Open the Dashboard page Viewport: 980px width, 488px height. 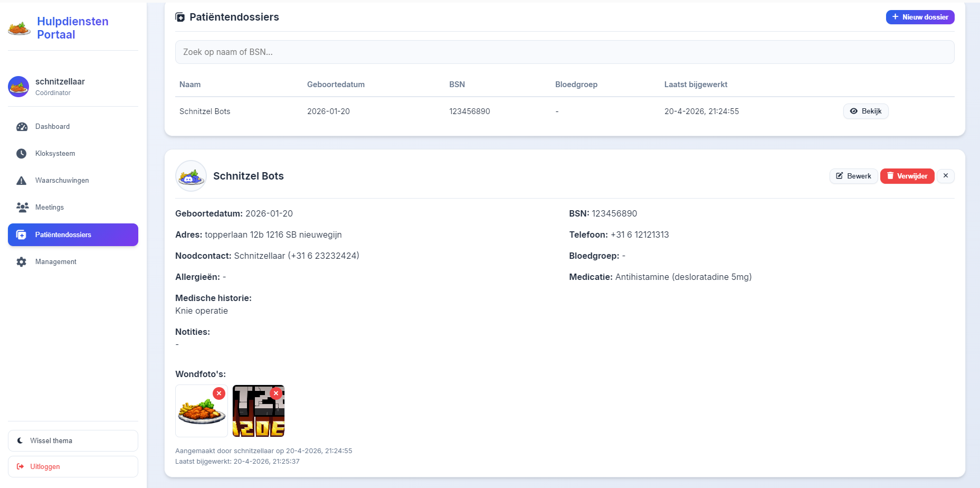click(52, 127)
